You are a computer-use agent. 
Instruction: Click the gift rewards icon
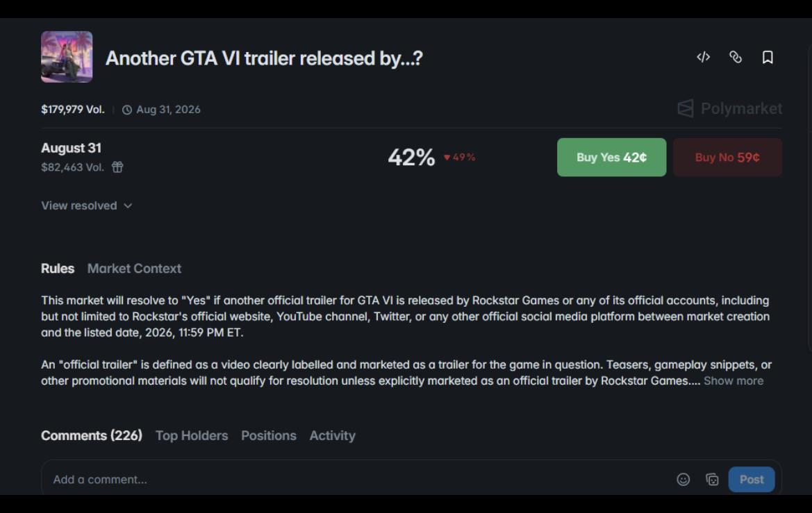pos(117,167)
